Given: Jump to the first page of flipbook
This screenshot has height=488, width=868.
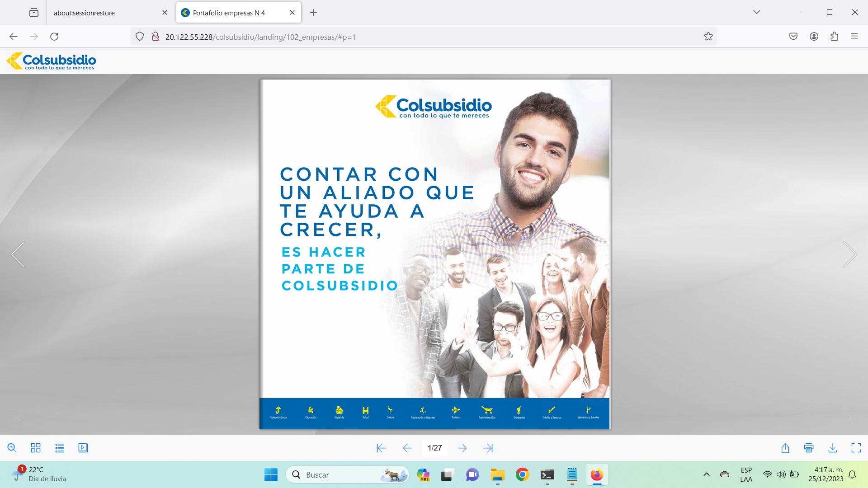Looking at the screenshot, I should coord(381,448).
